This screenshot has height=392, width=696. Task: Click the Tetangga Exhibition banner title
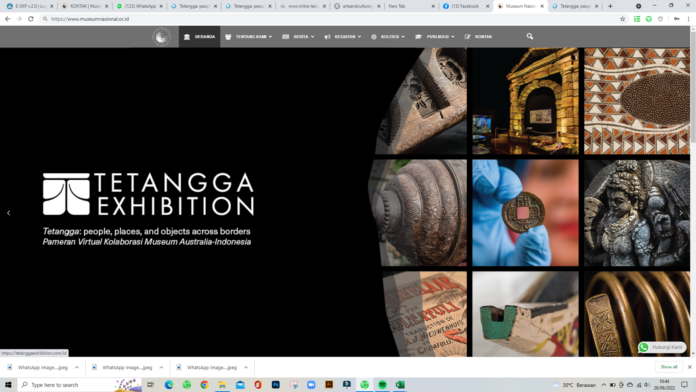149,194
